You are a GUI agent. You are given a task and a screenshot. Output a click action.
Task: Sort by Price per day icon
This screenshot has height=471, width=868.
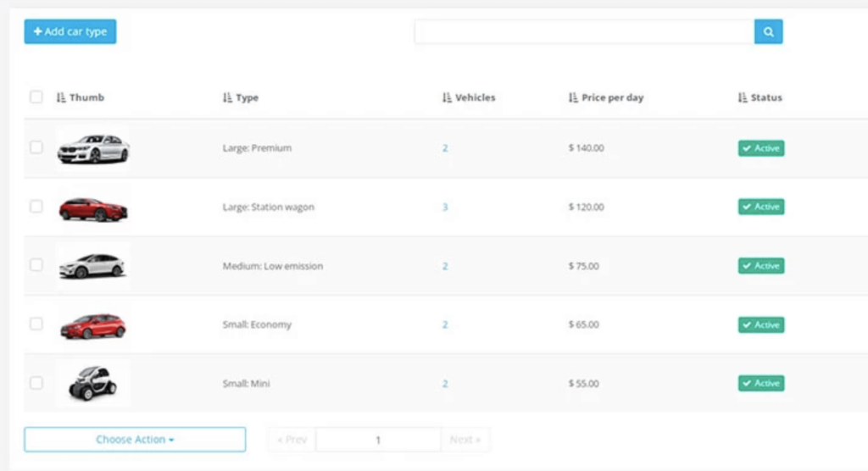pyautogui.click(x=573, y=97)
